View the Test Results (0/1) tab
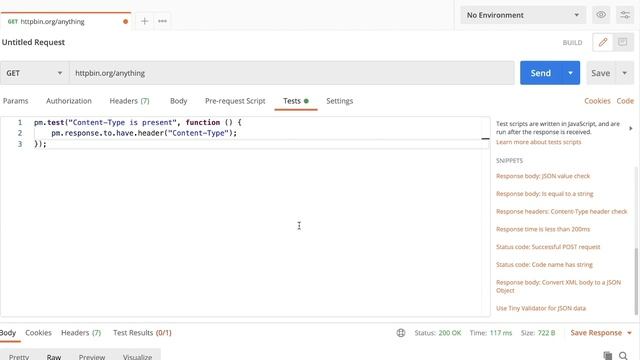Viewport: 640px width, 360px height. tap(142, 333)
